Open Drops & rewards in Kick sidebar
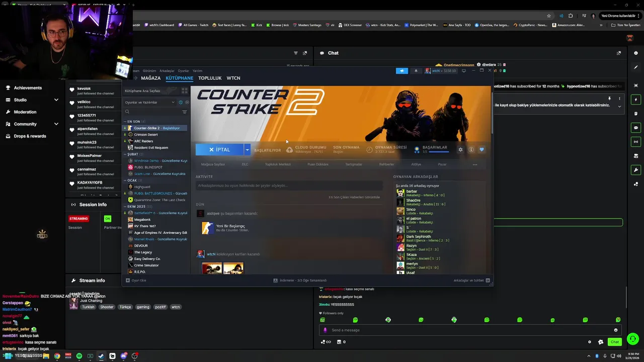Viewport: 644px width, 362px height. [30, 136]
